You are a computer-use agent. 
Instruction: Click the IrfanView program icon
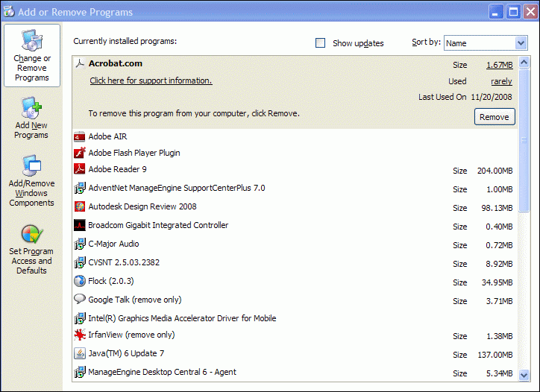tap(80, 335)
